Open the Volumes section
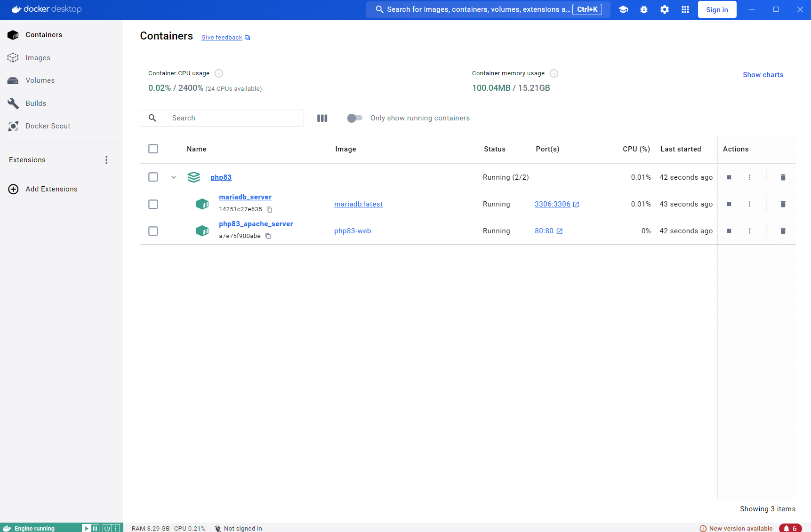The height and width of the screenshot is (532, 811). (40, 80)
